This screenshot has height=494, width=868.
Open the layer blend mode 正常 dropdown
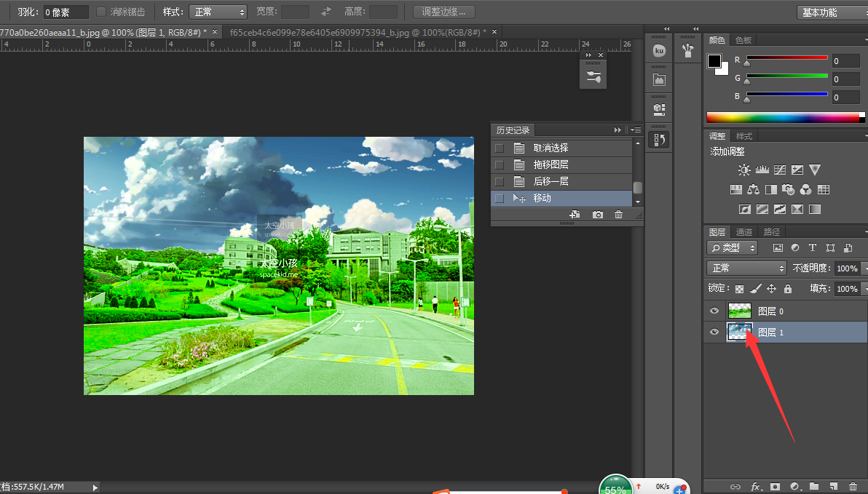(x=746, y=268)
